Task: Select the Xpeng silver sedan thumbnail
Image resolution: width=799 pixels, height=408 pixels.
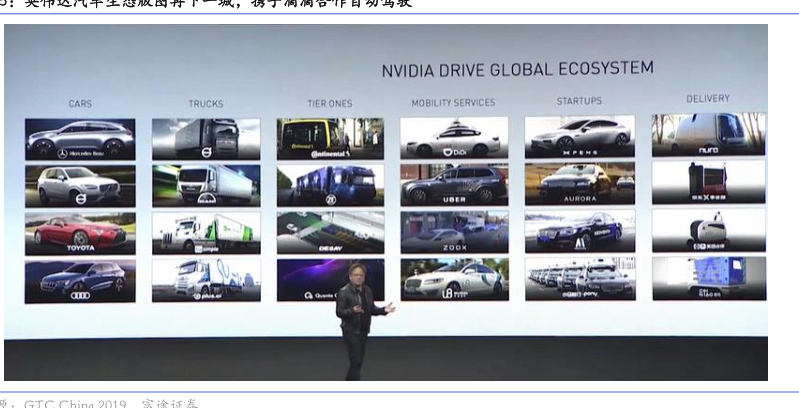Action: point(580,137)
